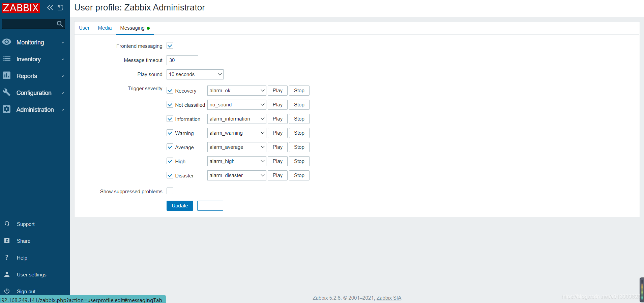Open the alarm_information sound dropdown
The image size is (644, 303).
click(237, 119)
